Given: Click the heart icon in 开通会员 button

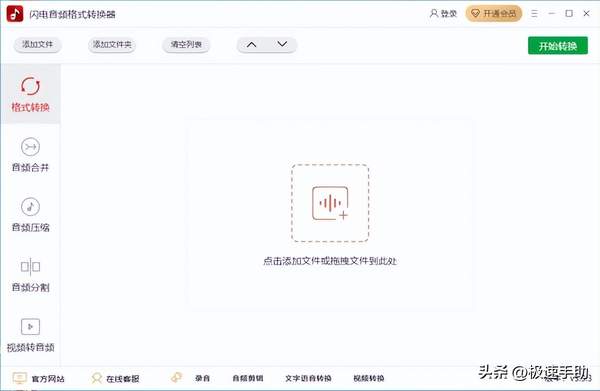Looking at the screenshot, I should pos(475,14).
